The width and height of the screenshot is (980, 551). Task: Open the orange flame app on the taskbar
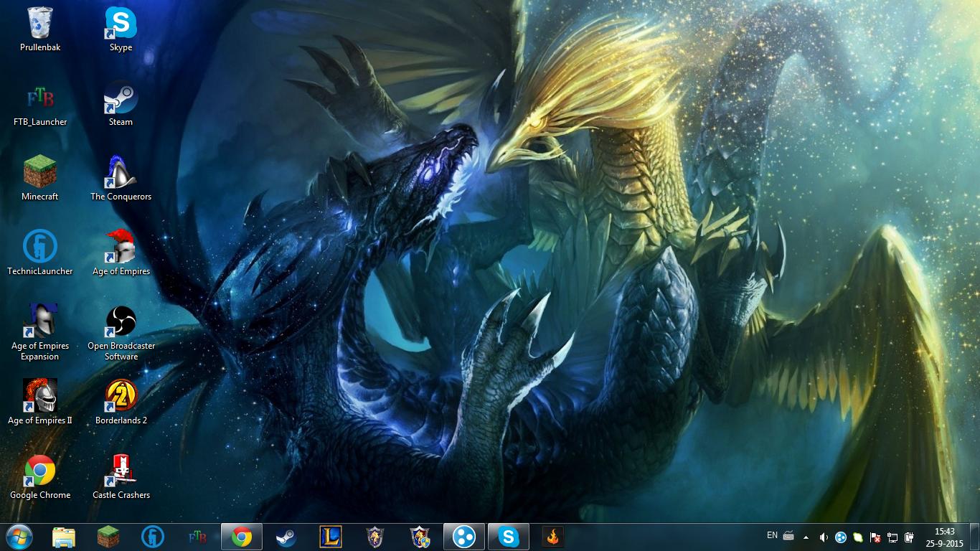pyautogui.click(x=553, y=537)
